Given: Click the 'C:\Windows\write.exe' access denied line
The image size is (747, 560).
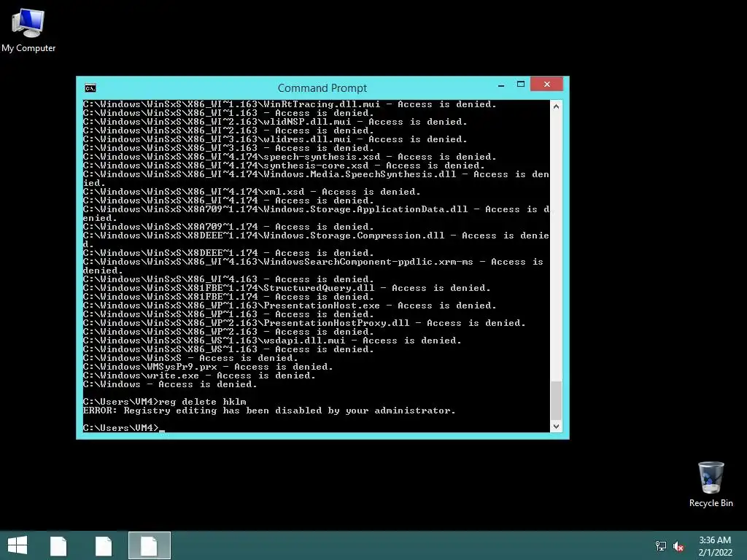Looking at the screenshot, I should point(199,376).
